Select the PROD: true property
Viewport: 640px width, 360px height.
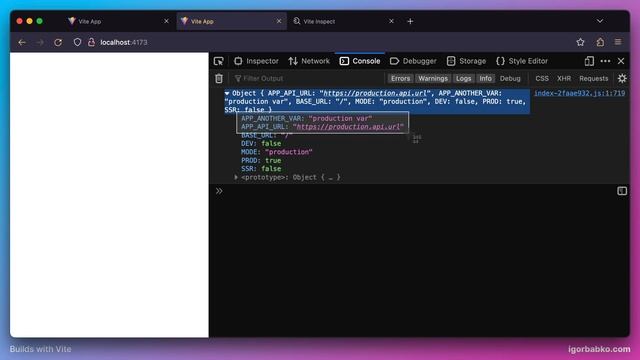pos(261,160)
